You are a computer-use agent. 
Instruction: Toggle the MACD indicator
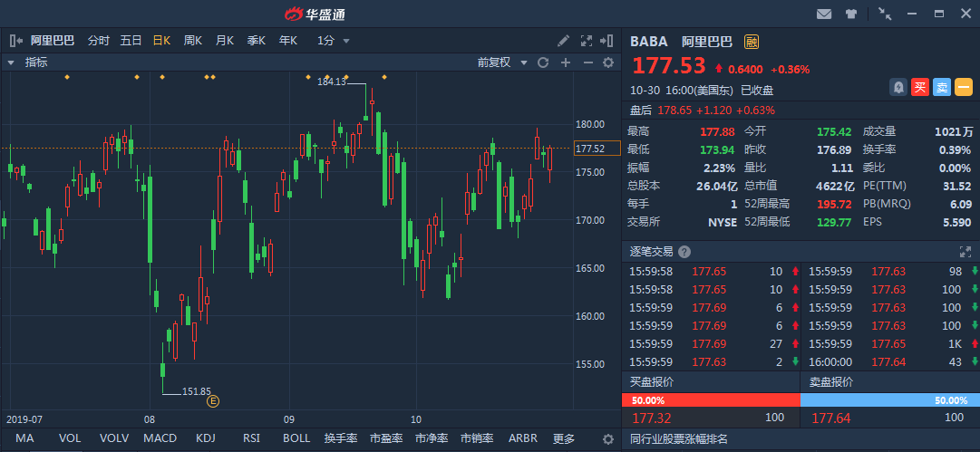tap(160, 438)
